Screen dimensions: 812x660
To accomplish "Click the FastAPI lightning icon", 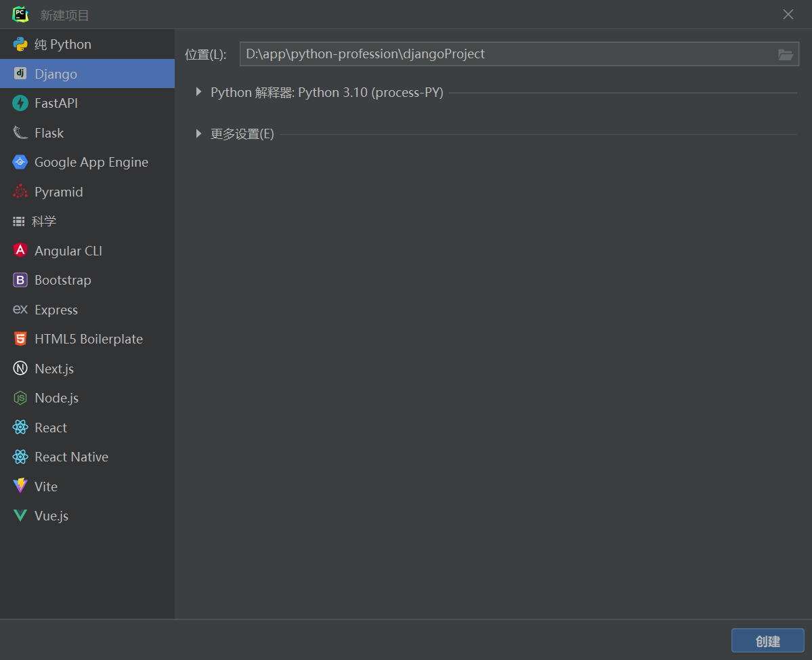I will (20, 103).
